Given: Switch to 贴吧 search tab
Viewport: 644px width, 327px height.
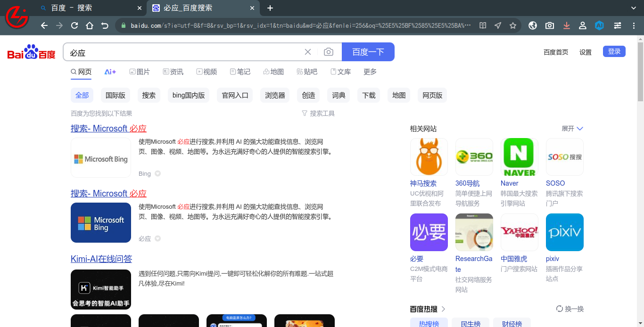Looking at the screenshot, I should [307, 72].
